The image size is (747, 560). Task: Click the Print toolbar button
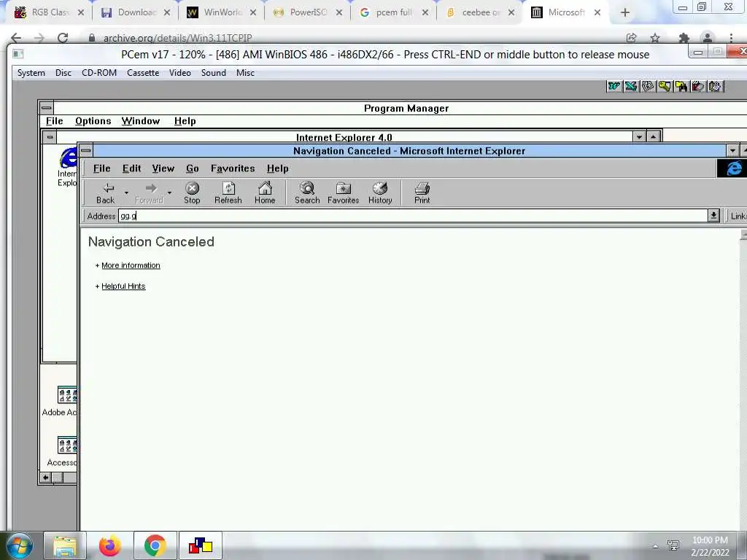(x=422, y=192)
